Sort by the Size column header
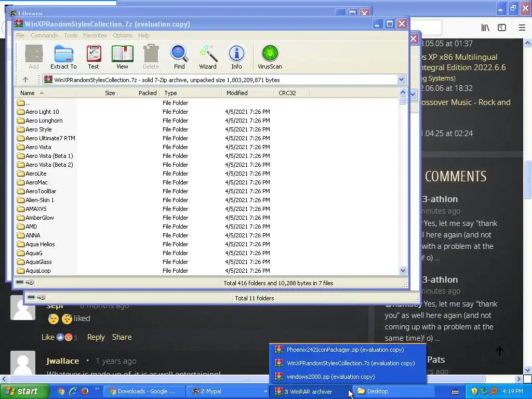 (97, 93)
